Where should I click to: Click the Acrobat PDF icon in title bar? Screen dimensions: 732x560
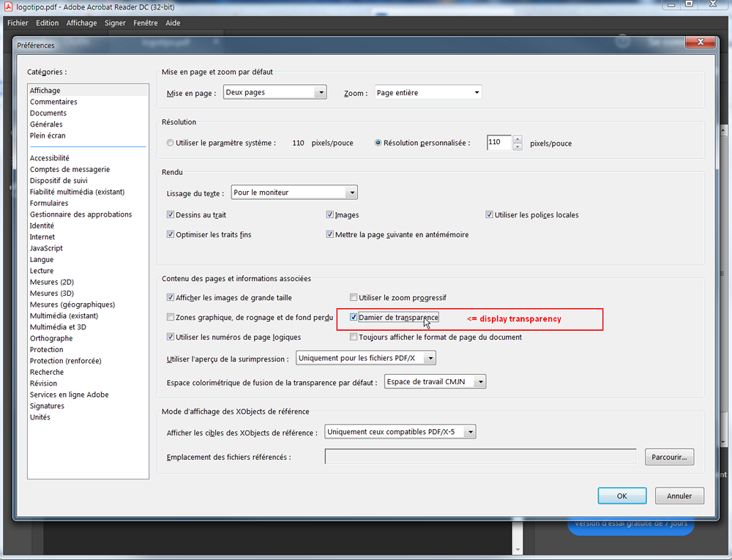coord(8,7)
